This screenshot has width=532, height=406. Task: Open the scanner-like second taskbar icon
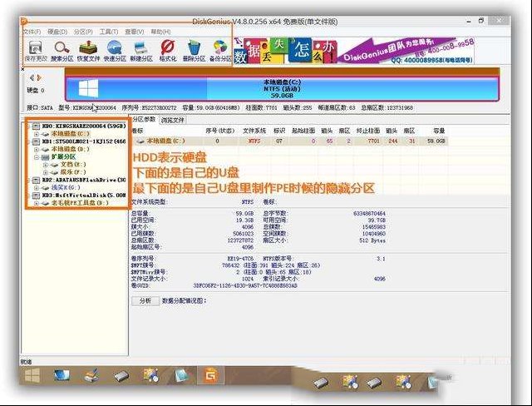91,375
